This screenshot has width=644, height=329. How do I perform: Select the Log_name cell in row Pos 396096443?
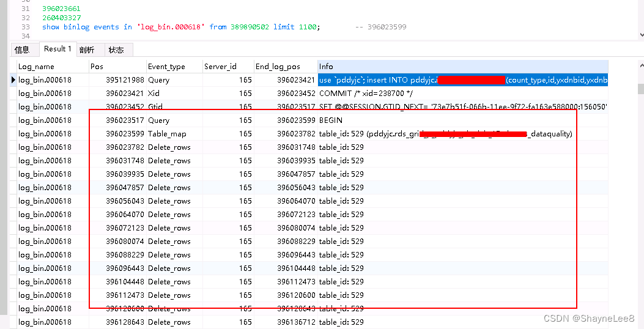tap(53, 268)
